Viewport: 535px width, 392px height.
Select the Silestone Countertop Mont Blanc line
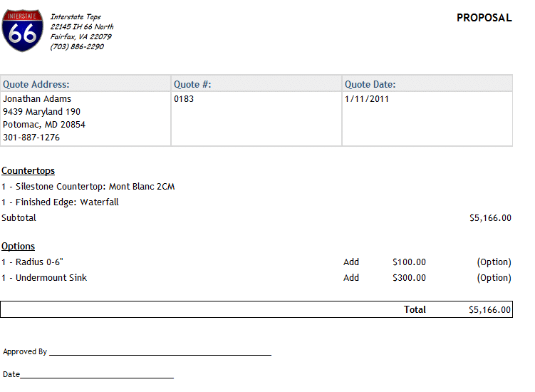tap(88, 187)
